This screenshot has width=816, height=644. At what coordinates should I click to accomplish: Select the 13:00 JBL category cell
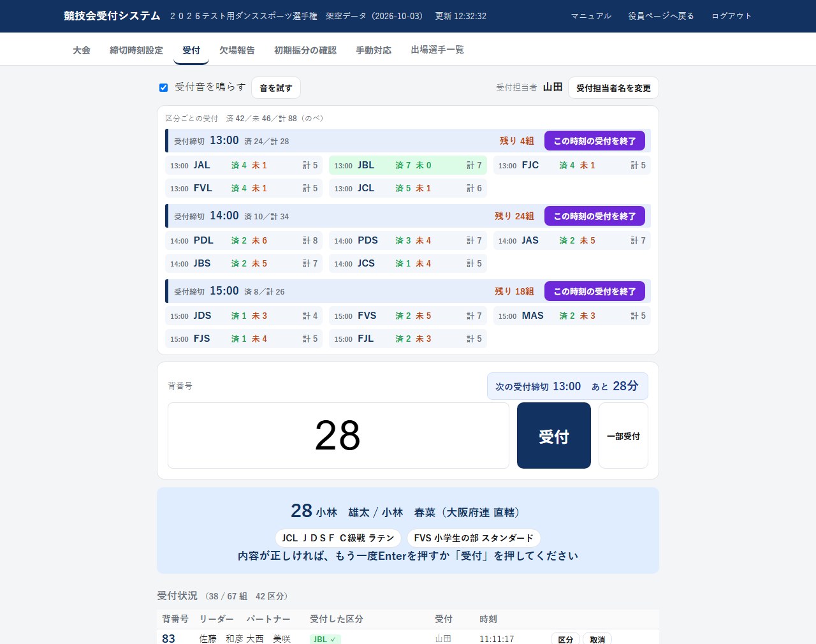[408, 165]
